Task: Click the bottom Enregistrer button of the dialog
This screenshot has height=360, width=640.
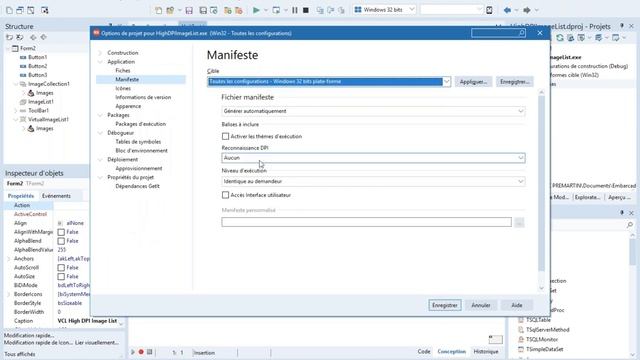Action: 444,305
